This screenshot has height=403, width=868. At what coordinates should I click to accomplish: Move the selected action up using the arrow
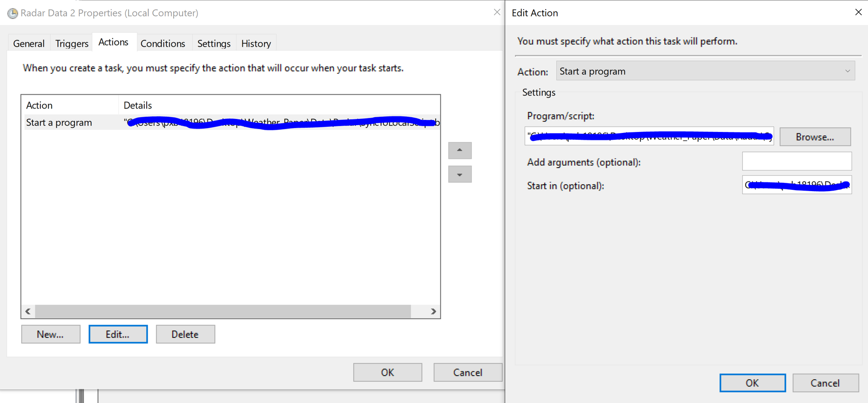point(460,150)
